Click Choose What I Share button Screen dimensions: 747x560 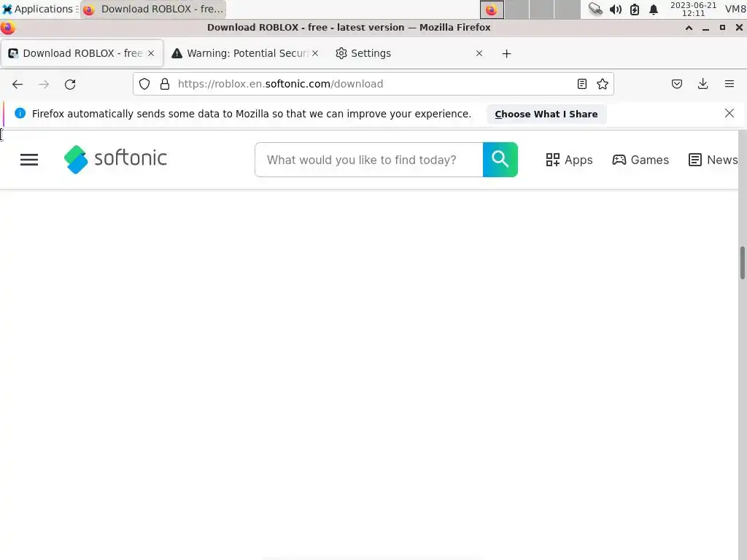click(x=546, y=114)
